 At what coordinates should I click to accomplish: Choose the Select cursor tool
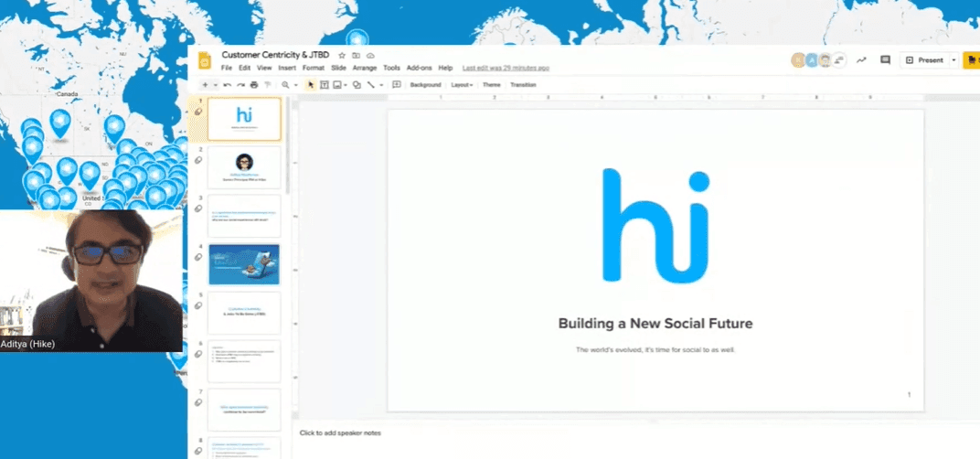[x=311, y=85]
